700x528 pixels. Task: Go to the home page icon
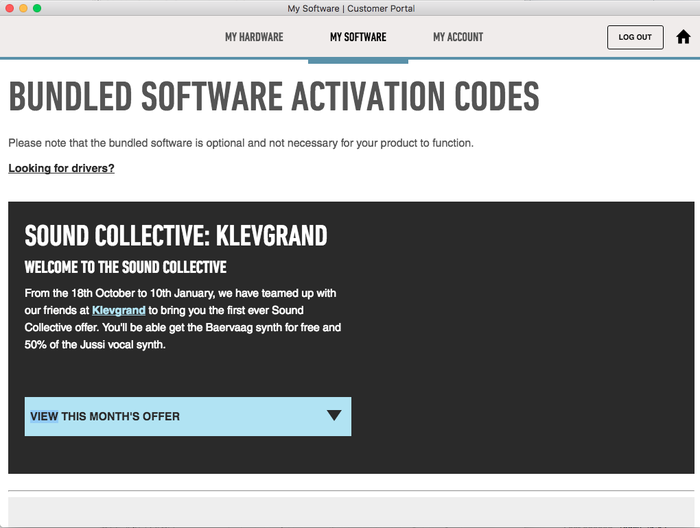[x=683, y=37]
